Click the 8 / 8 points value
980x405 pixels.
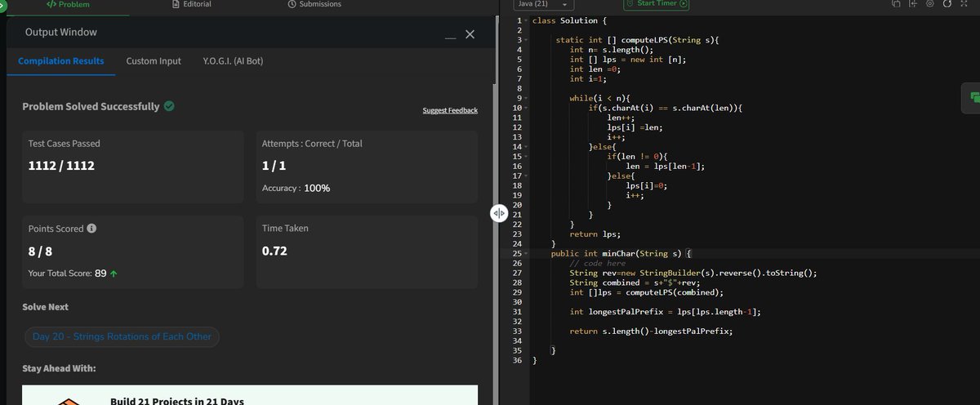tap(41, 251)
